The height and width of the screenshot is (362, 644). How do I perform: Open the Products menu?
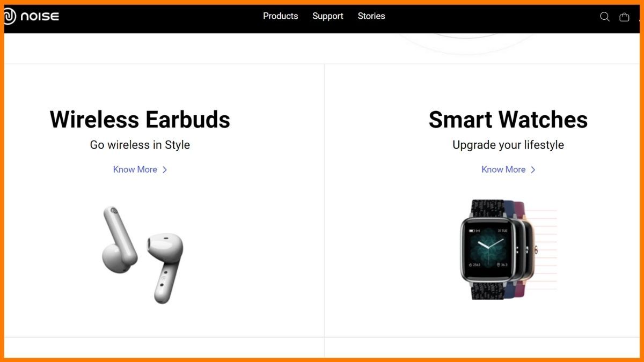tap(280, 16)
